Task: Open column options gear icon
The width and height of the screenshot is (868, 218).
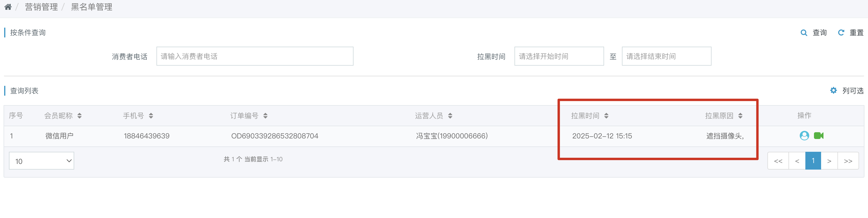Action: tap(833, 90)
